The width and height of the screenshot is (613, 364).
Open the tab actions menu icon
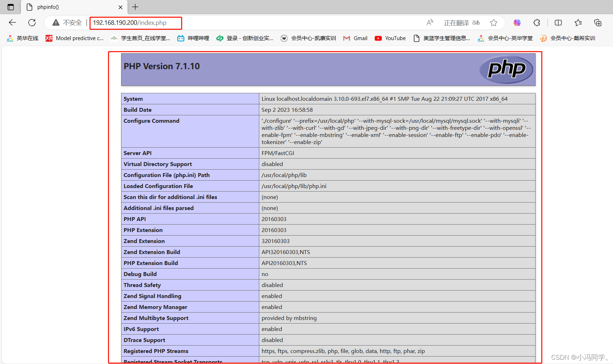point(11,7)
